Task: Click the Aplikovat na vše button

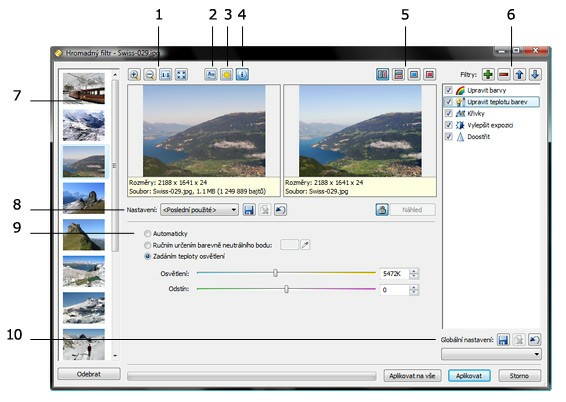Action: point(412,376)
